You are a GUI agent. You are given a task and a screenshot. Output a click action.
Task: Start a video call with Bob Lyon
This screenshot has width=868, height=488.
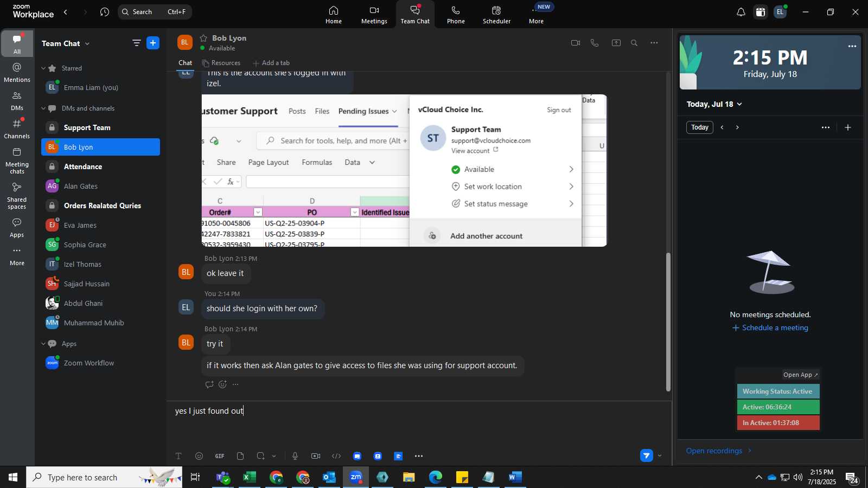pos(576,43)
